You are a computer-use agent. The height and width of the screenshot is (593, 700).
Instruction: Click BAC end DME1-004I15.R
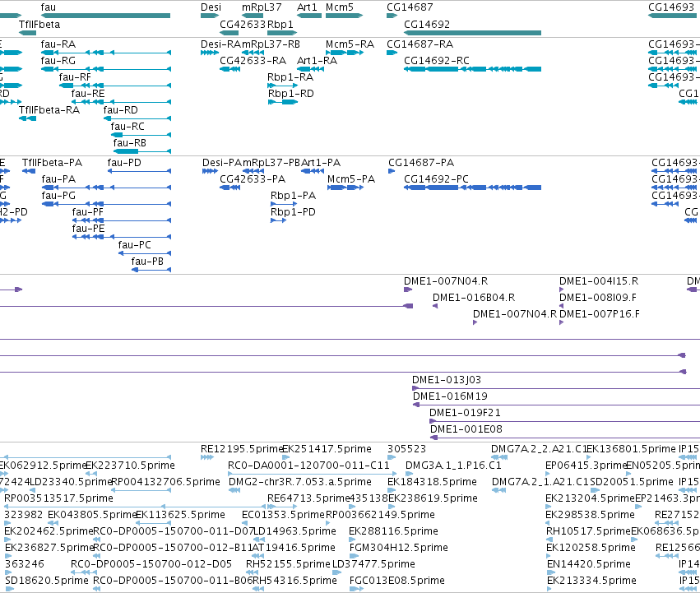pos(599,280)
